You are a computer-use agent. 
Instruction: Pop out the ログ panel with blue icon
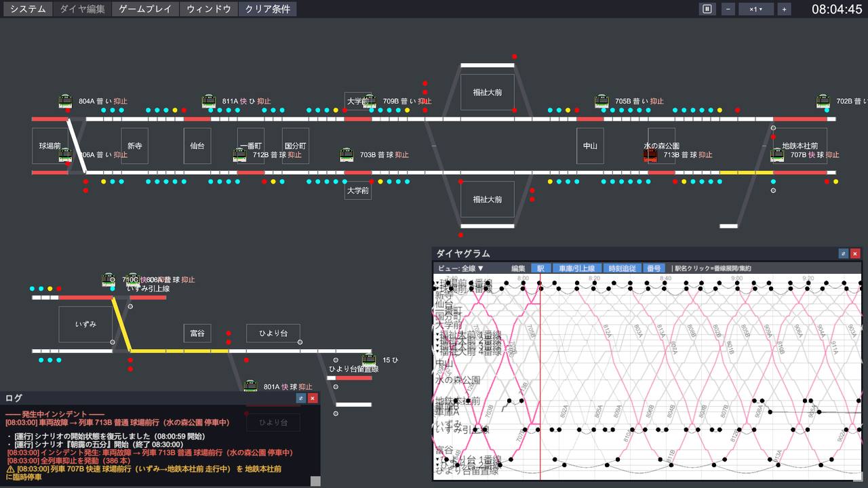click(x=301, y=398)
